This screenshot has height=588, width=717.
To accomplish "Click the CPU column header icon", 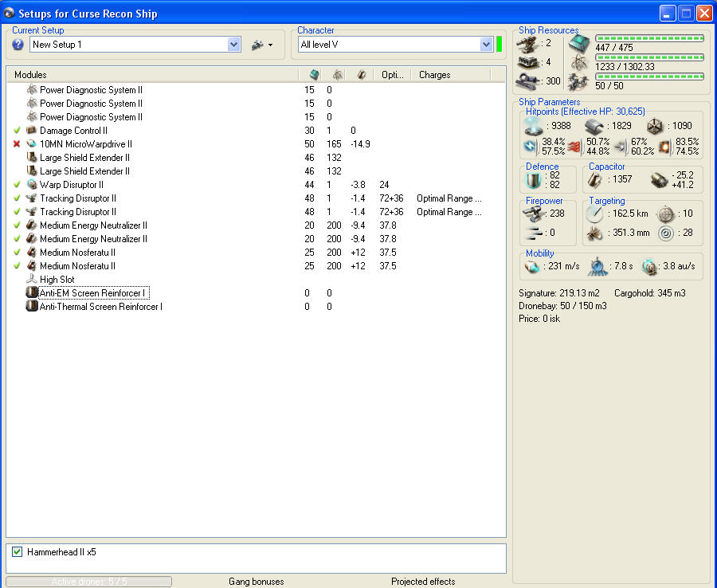I will 314,75.
